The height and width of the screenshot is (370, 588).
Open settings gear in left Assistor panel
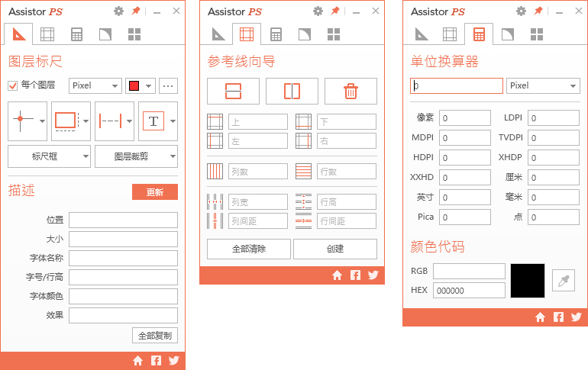[x=118, y=11]
